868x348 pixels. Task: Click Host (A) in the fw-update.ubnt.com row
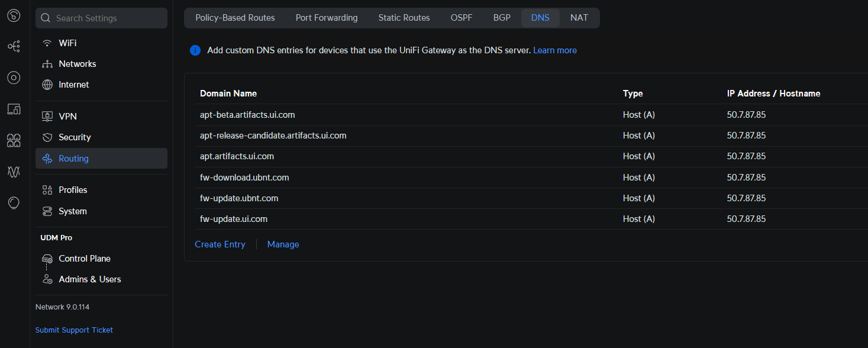pos(639,198)
